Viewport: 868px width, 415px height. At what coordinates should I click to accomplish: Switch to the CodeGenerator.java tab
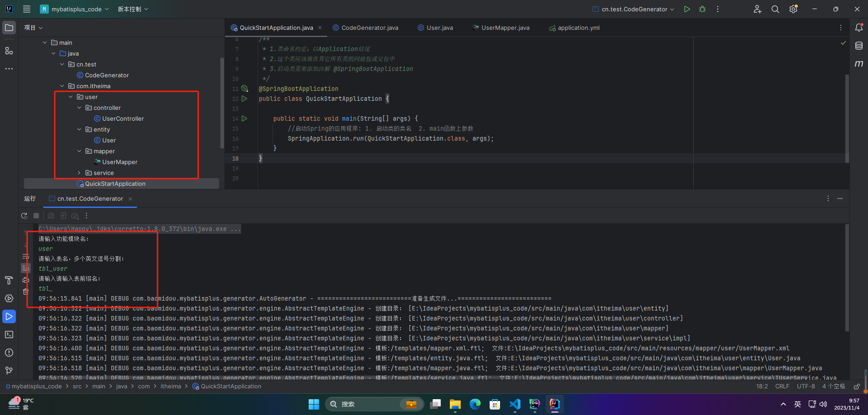pos(369,28)
